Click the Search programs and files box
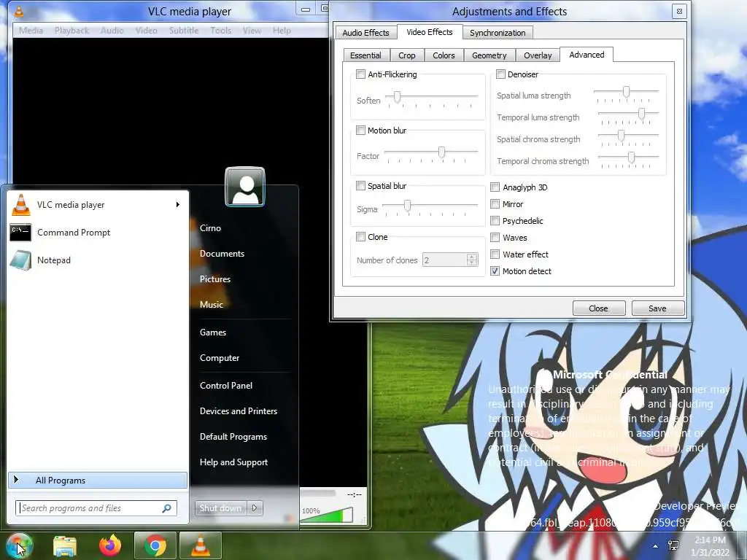 [x=96, y=508]
